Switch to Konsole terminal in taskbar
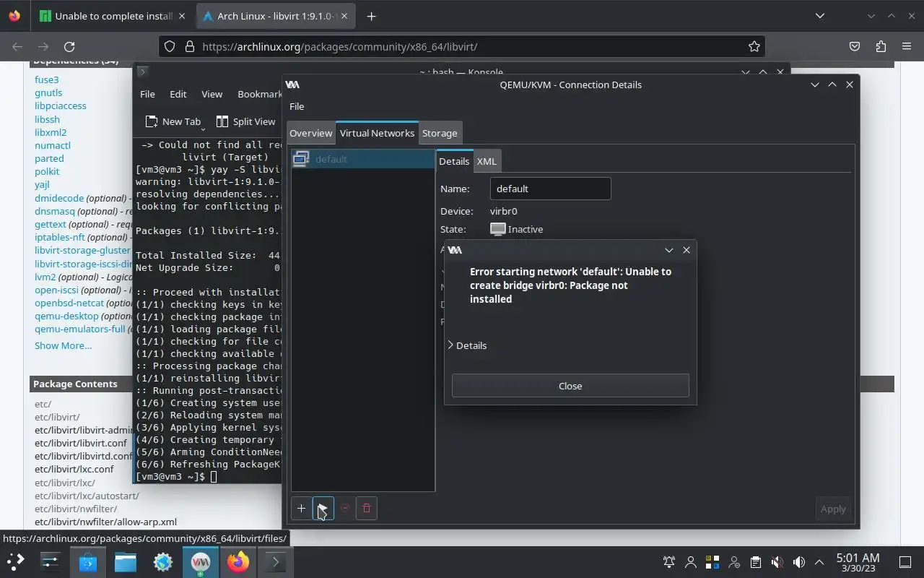Viewport: 924px width, 578px height. (x=276, y=561)
